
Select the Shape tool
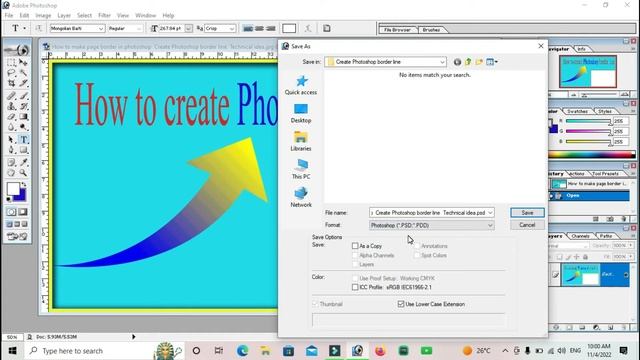click(23, 150)
